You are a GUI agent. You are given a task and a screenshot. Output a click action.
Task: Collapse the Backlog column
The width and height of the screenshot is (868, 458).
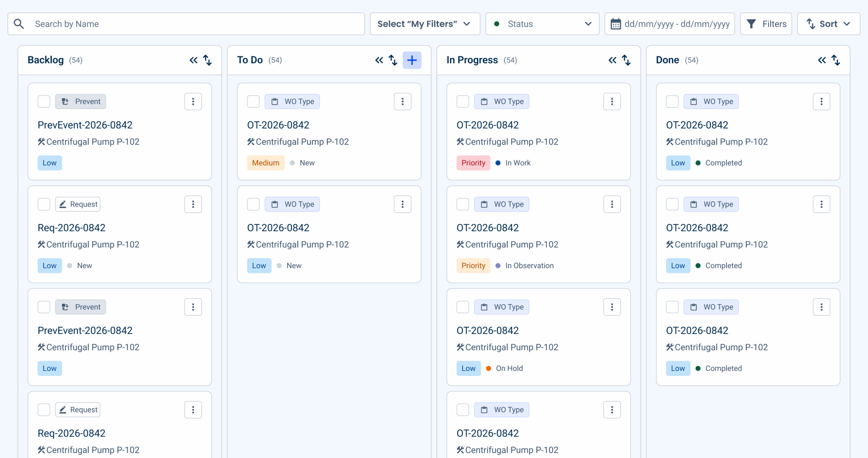point(194,60)
